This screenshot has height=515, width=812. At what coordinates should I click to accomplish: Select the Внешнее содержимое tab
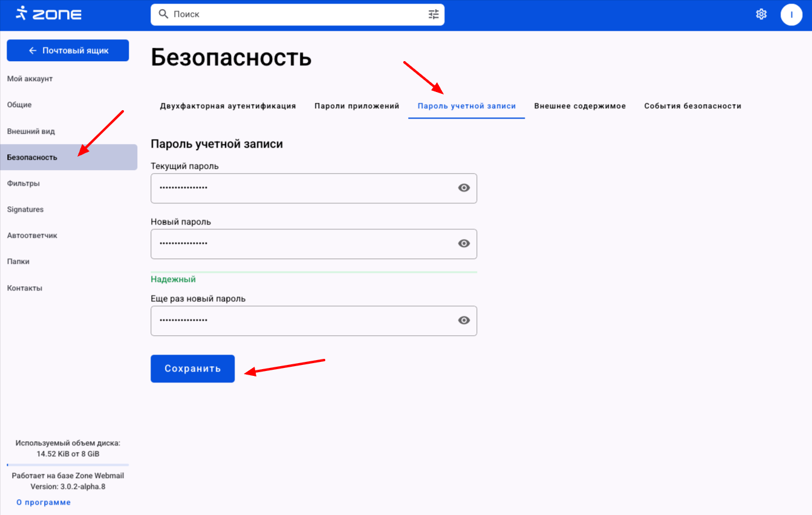[x=580, y=106]
